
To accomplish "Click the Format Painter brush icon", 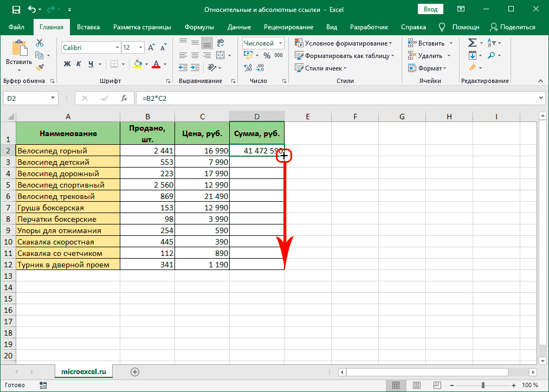I will tap(40, 67).
